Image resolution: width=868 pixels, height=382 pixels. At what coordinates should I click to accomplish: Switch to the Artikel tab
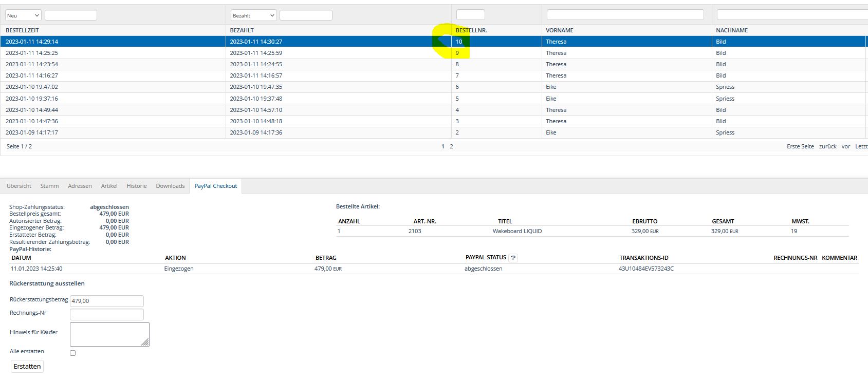(109, 186)
